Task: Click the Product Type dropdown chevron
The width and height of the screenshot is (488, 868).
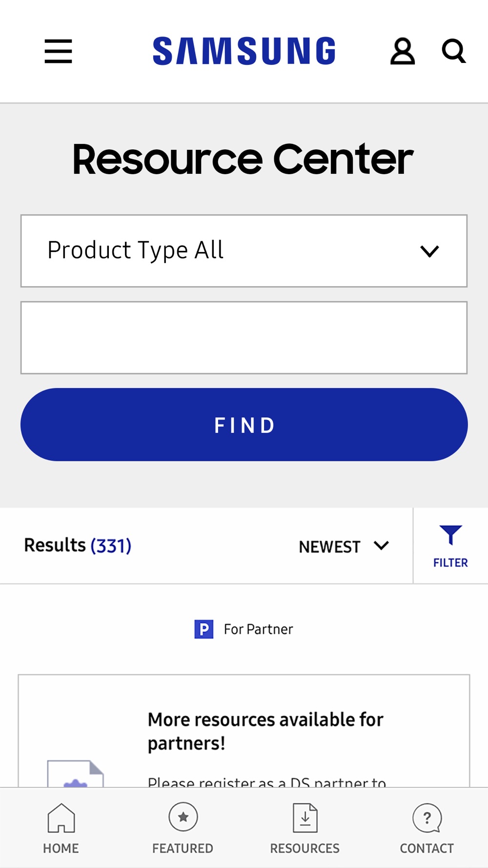Action: tap(429, 251)
